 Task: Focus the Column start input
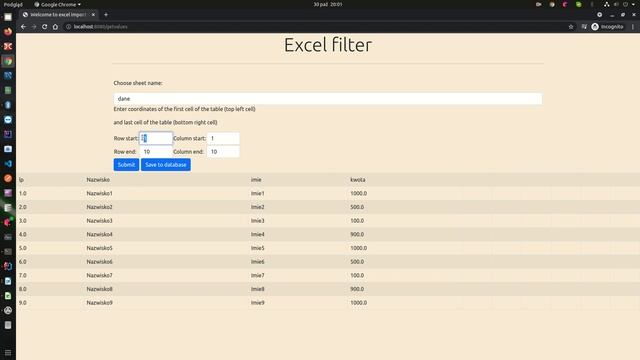tap(223, 138)
